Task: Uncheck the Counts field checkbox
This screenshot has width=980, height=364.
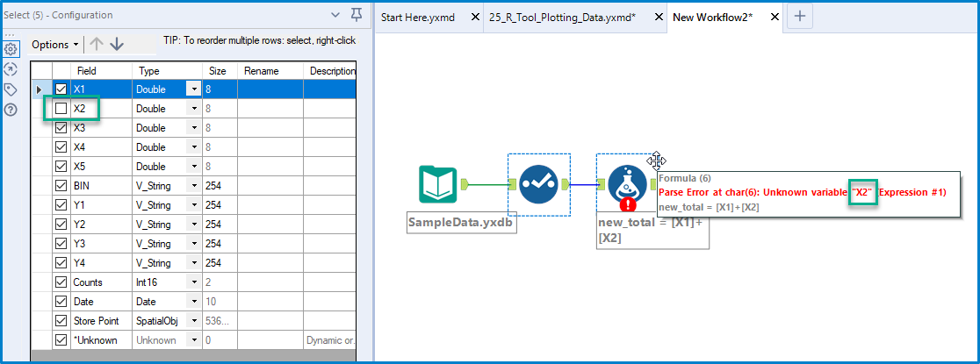Action: coord(61,282)
